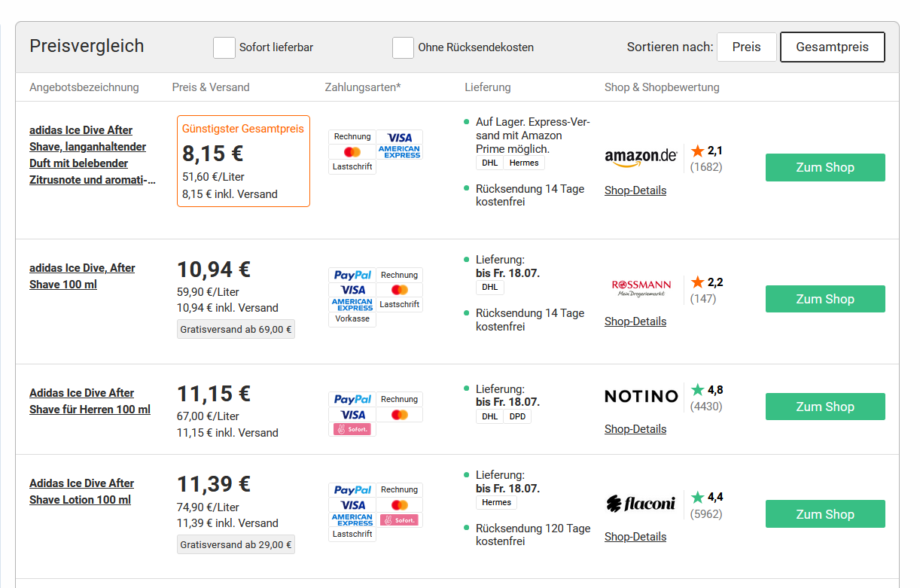Screen dimensions: 920x588
Task: Click the 8,15 € cheapest total price
Action: tap(213, 154)
